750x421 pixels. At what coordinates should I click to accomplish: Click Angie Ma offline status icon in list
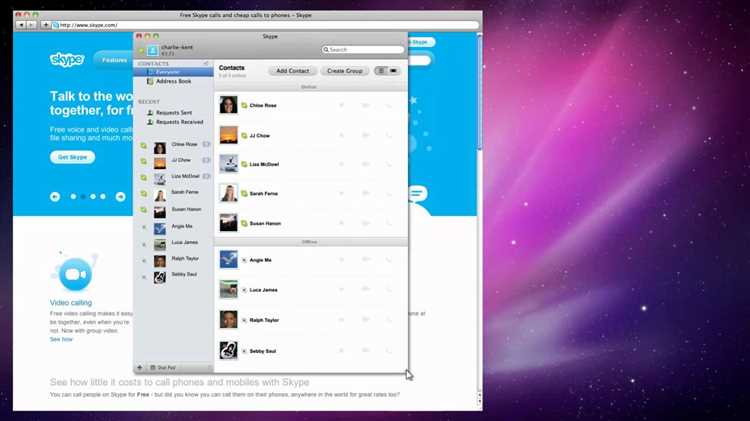coord(244,260)
